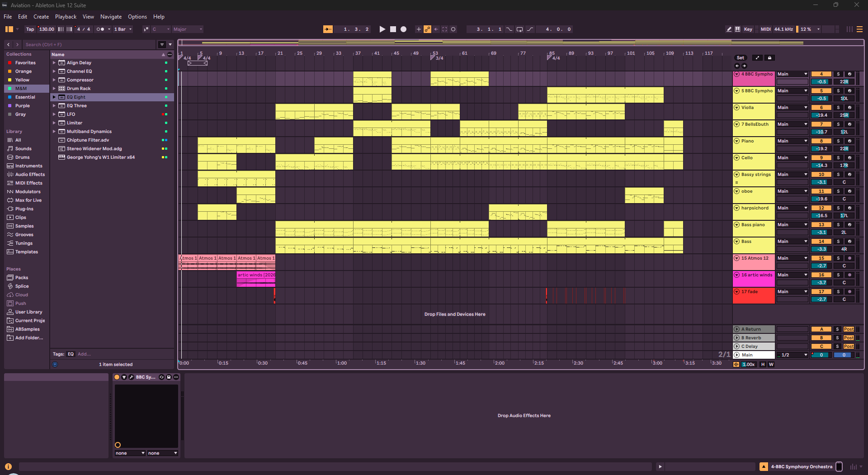Lock envelopes with the padlock icon

(769, 58)
